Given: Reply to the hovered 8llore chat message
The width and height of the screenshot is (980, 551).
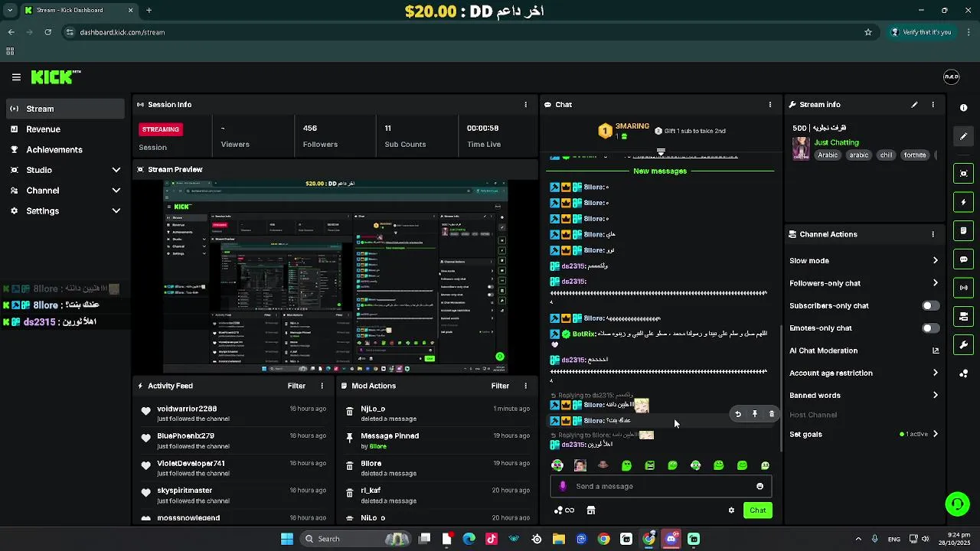Looking at the screenshot, I should [x=738, y=414].
